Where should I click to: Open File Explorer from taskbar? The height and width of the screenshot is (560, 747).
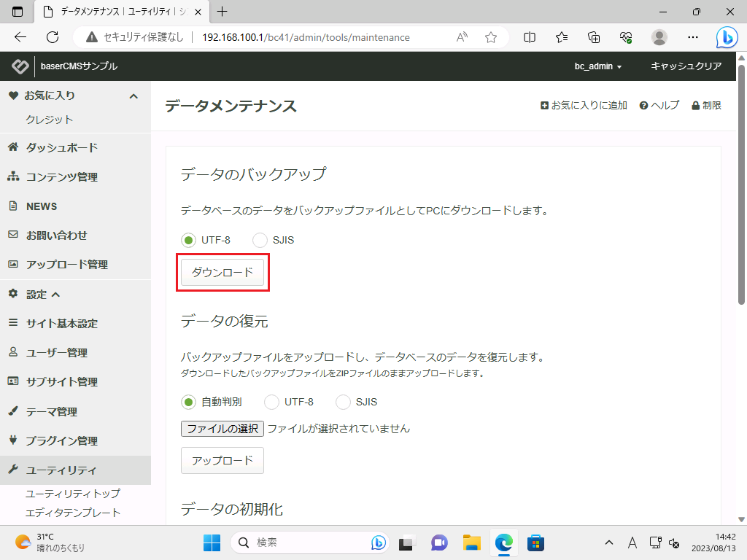tap(472, 542)
